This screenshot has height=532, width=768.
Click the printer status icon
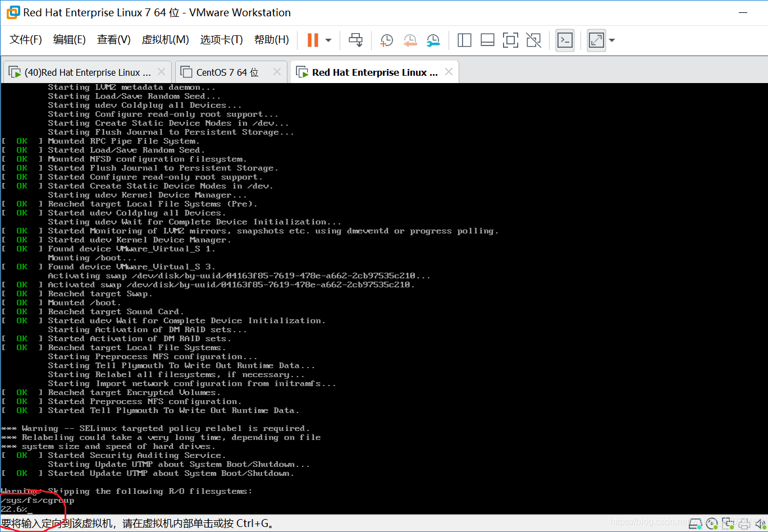tap(744, 523)
